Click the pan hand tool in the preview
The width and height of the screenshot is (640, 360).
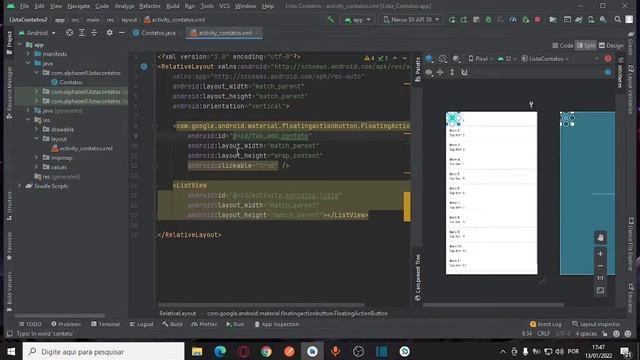(600, 238)
